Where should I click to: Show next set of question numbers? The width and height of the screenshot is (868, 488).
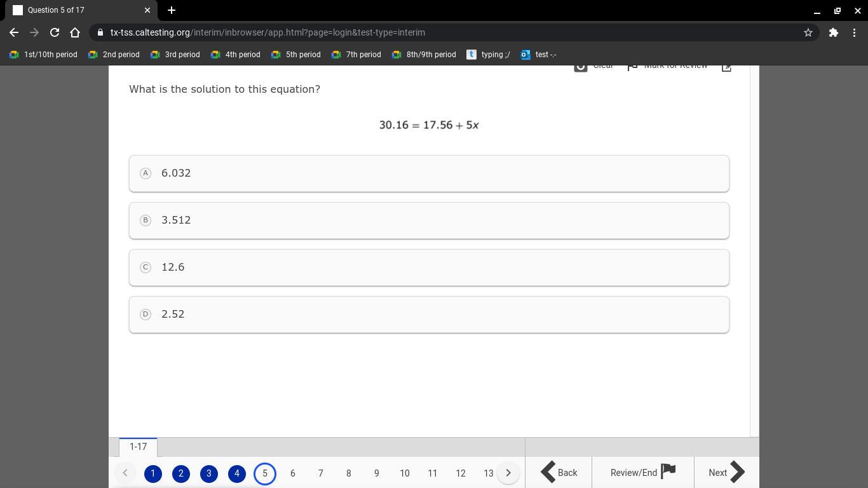click(508, 473)
